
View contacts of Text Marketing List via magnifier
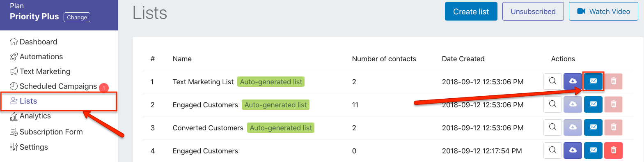(552, 81)
